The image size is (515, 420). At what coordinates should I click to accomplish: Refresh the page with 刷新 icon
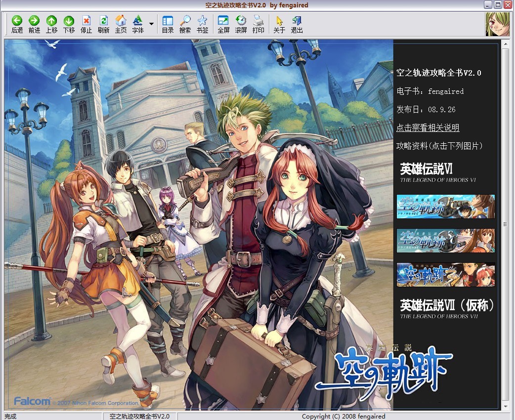[103, 24]
